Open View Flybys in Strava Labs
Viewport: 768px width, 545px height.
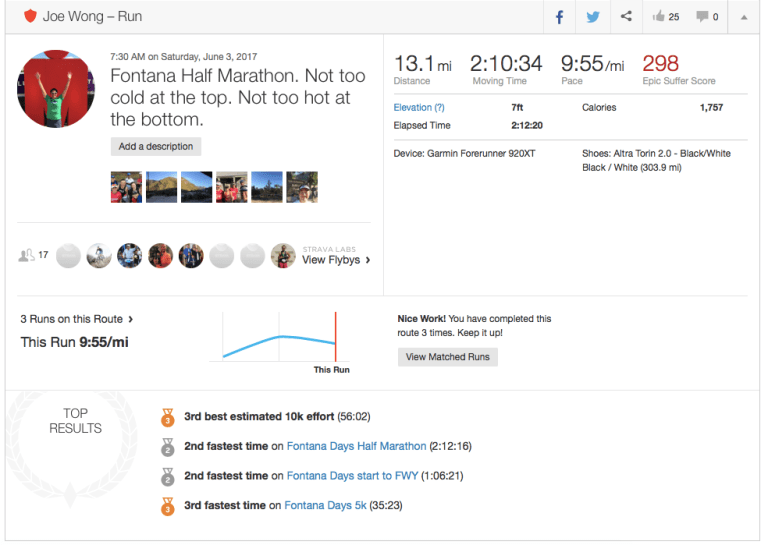336,260
